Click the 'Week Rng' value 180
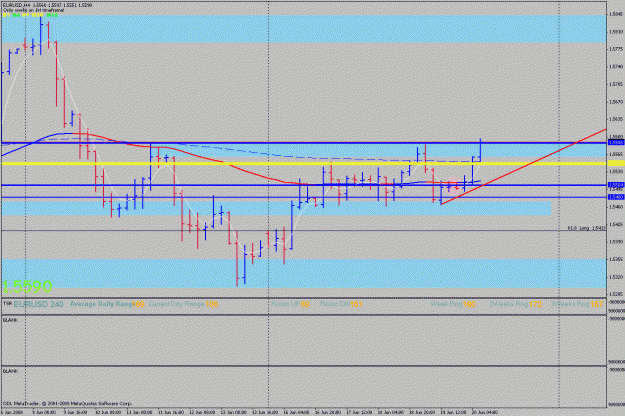 click(x=469, y=304)
